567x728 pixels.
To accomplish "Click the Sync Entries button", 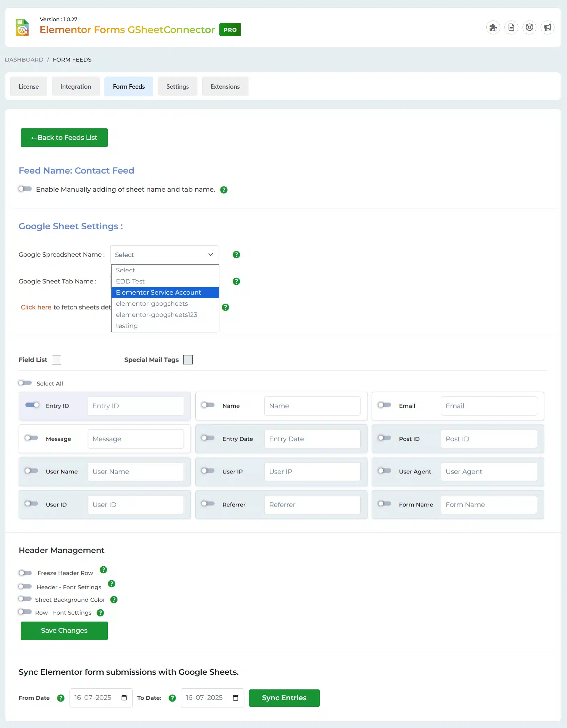I will click(x=284, y=698).
